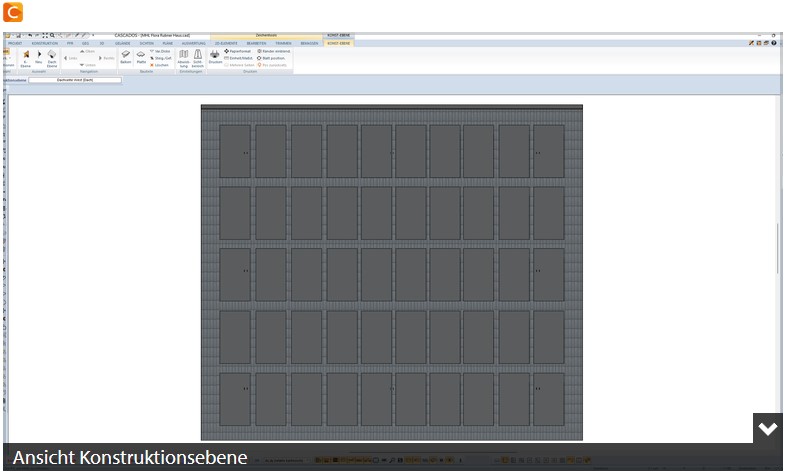The width and height of the screenshot is (786, 475).
Task: Toggle the Mehrere Seiten checkbox
Action: 240,65
